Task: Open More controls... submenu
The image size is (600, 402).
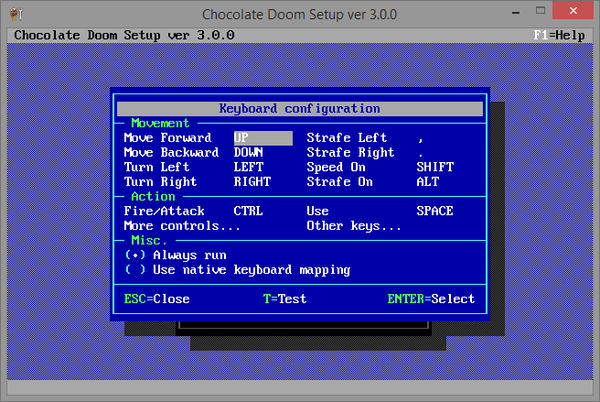Action: click(182, 226)
